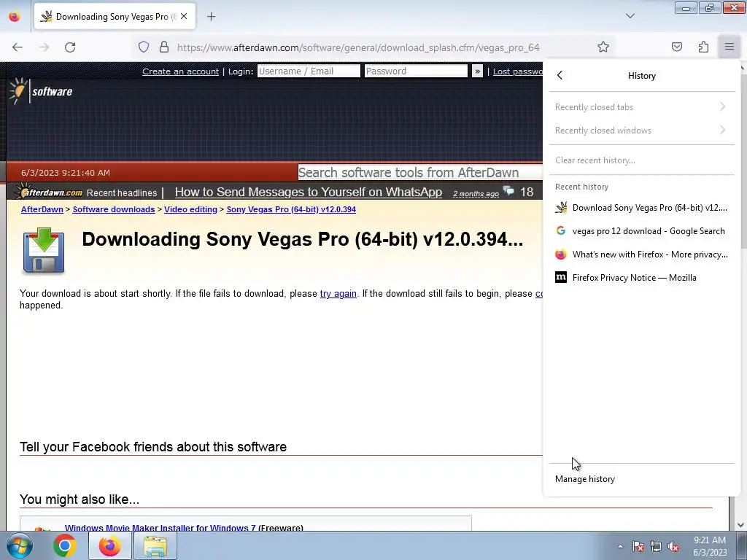Click the network tray icon
Viewport: 747px width, 560px height.
pyautogui.click(x=656, y=546)
